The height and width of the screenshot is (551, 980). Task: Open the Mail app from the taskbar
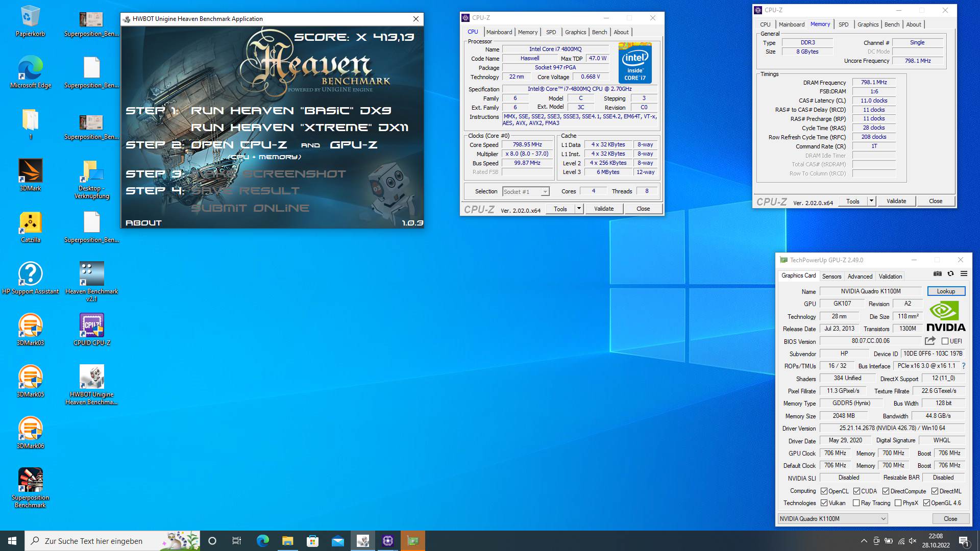click(x=337, y=541)
